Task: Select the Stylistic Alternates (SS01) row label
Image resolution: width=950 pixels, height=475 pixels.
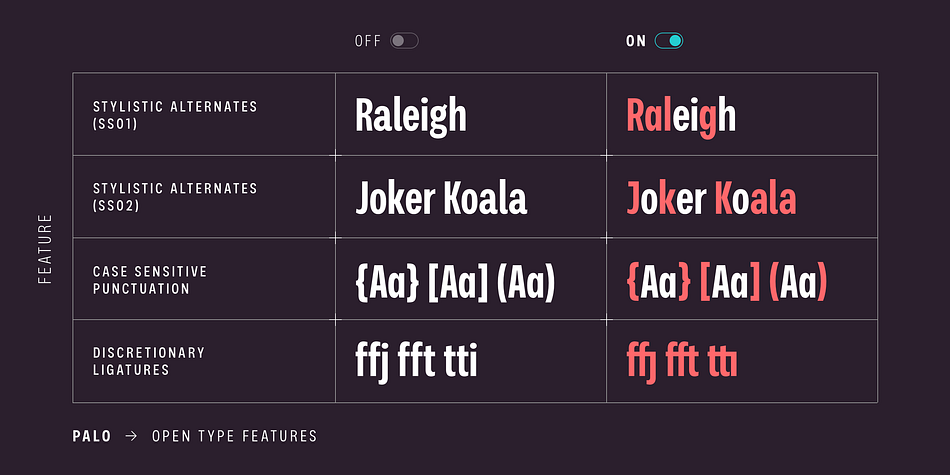Action: 175,115
